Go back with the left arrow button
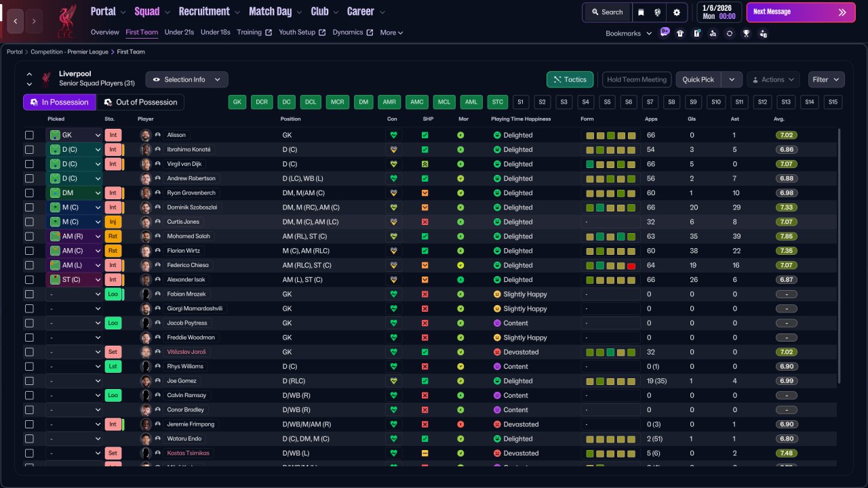The image size is (868, 488). pos(16,22)
